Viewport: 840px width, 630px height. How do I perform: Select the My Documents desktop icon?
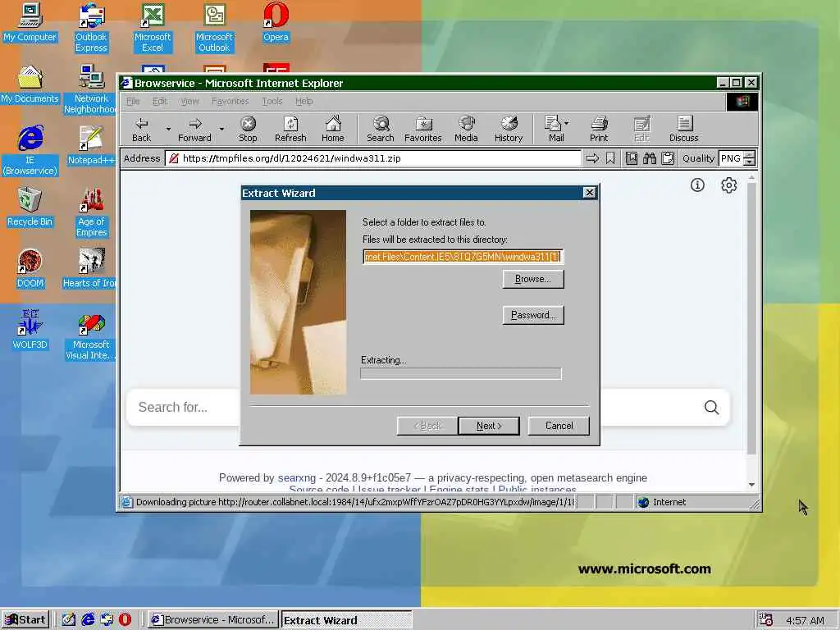point(30,84)
